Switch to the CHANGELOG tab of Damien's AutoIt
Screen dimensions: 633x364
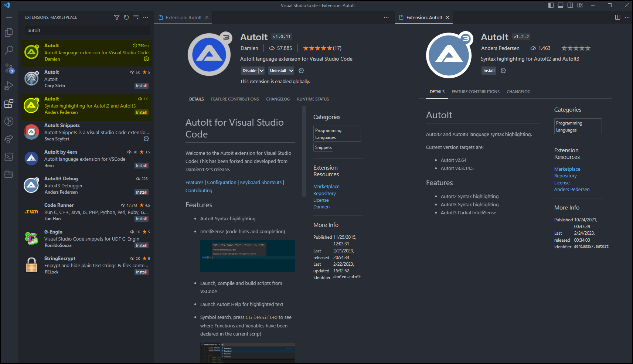[x=278, y=99]
